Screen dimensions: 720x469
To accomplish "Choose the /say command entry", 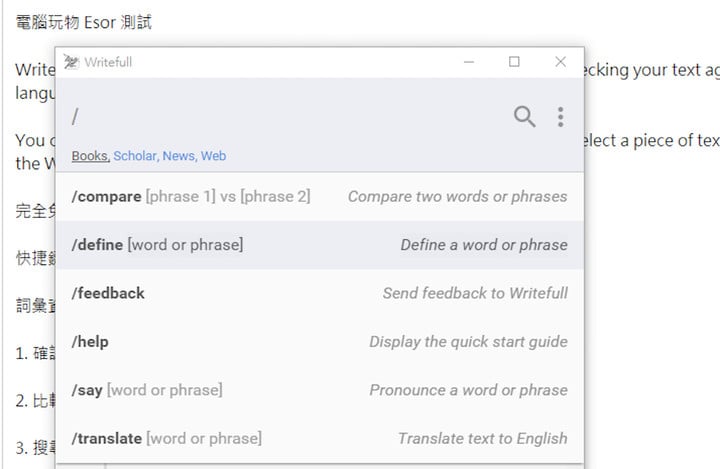I will [x=320, y=390].
